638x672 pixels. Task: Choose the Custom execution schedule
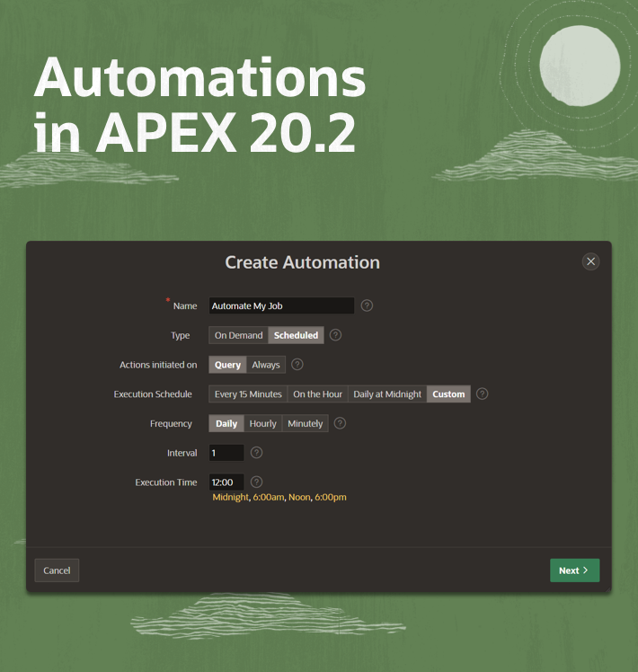448,394
